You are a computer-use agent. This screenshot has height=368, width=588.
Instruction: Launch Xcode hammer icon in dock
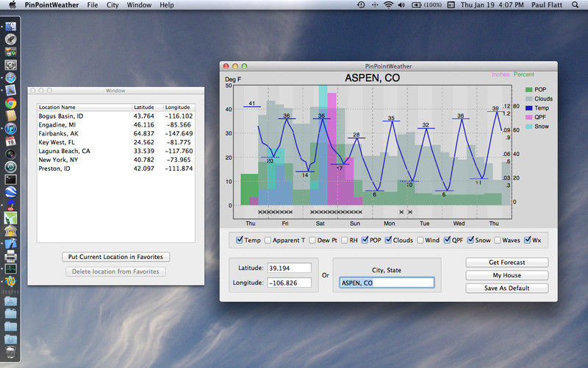[10, 244]
